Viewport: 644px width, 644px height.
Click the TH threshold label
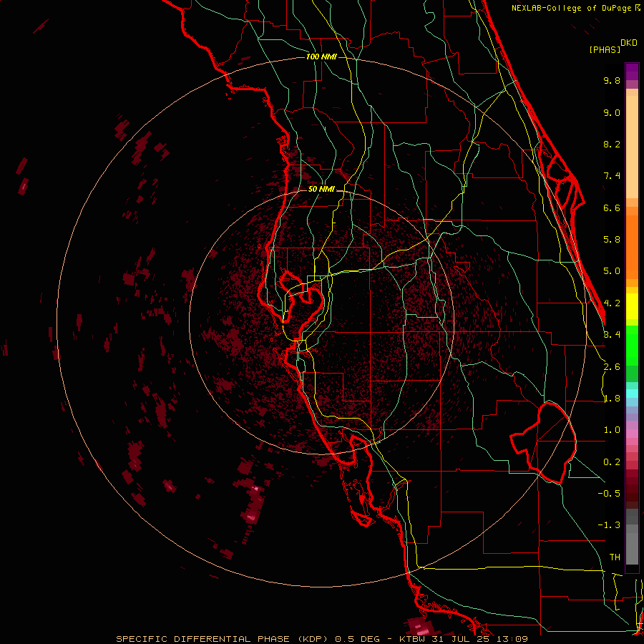point(615,557)
